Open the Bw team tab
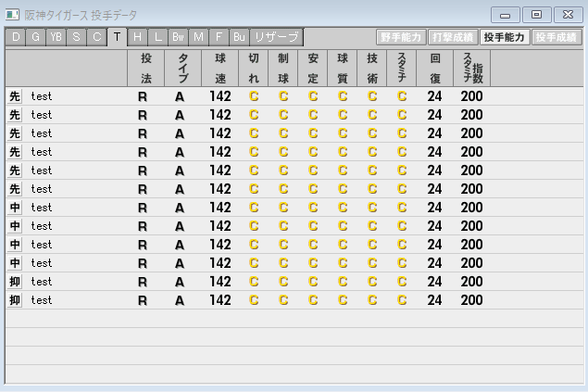The width and height of the screenshot is (588, 392). pos(178,37)
